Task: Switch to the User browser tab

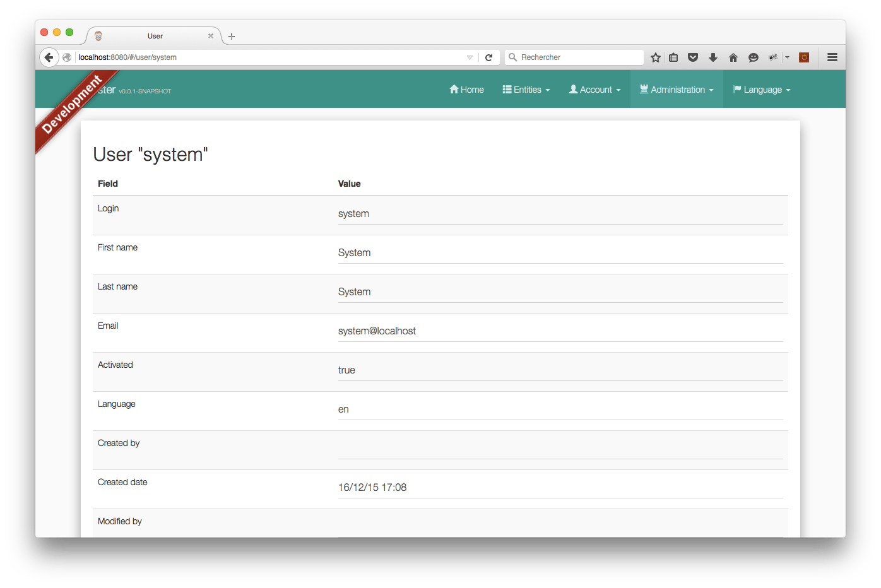Action: [x=155, y=36]
